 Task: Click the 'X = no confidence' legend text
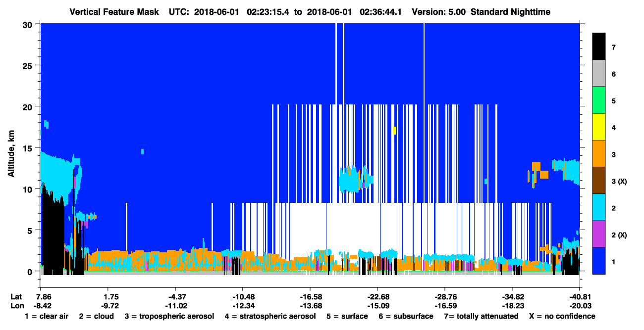[x=562, y=316]
